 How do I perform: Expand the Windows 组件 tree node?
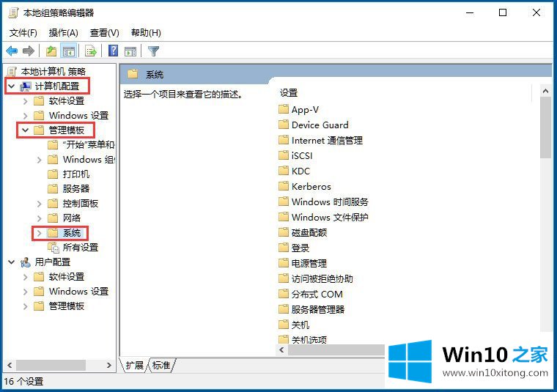(x=40, y=160)
